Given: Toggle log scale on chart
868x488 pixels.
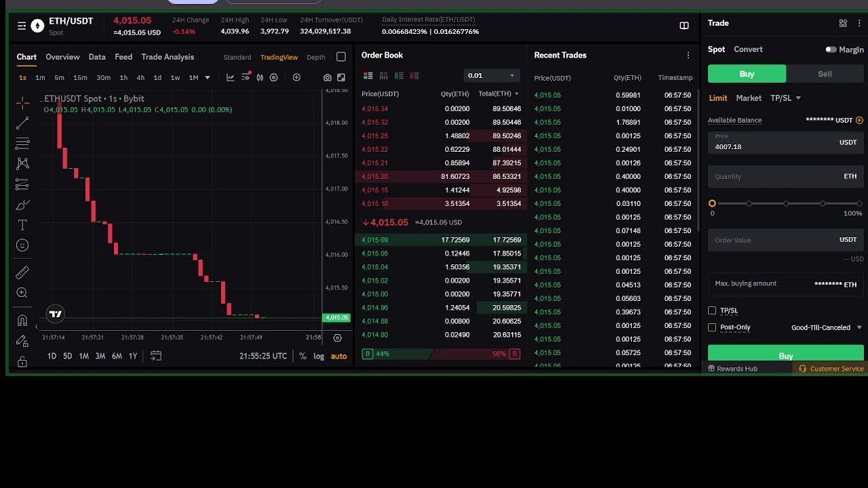Looking at the screenshot, I should [x=319, y=356].
